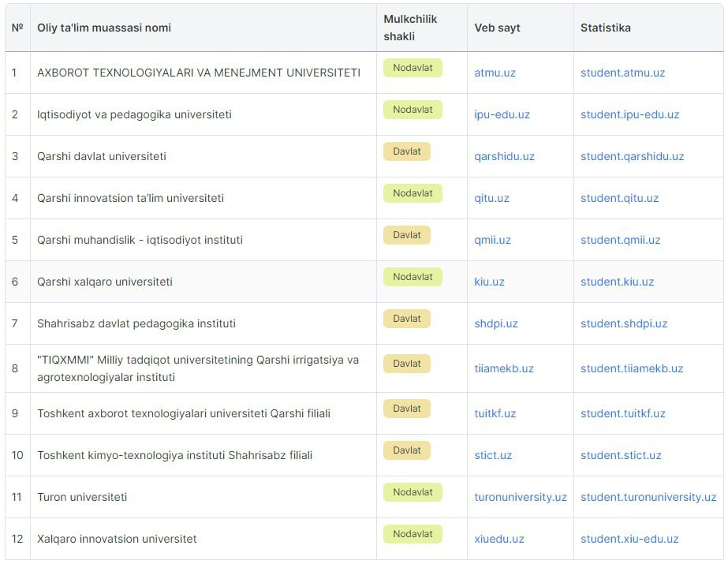The height and width of the screenshot is (564, 728).
Task: Click student.shdpi.uz statistics link
Action: coord(624,323)
